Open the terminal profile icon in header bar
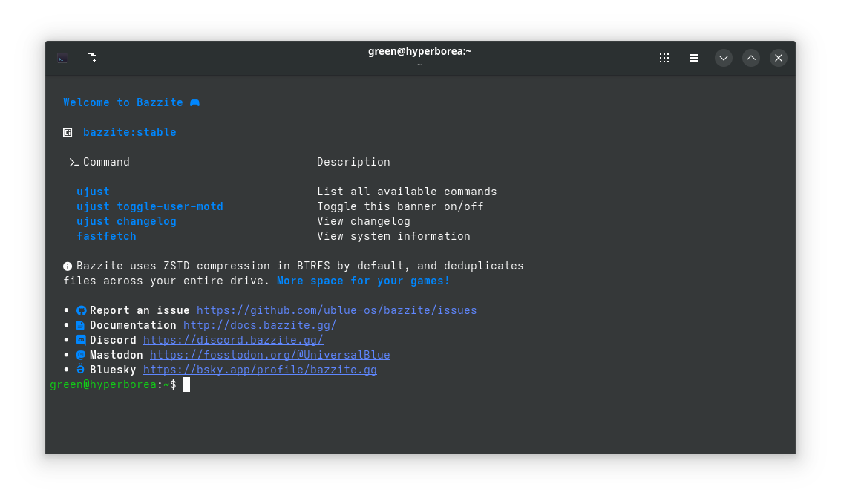 click(62, 58)
